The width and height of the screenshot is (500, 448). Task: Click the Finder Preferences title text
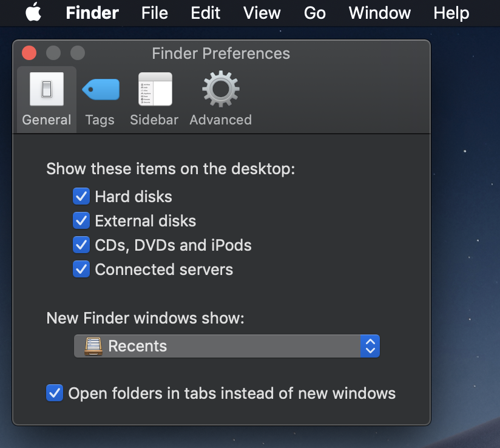click(x=221, y=53)
